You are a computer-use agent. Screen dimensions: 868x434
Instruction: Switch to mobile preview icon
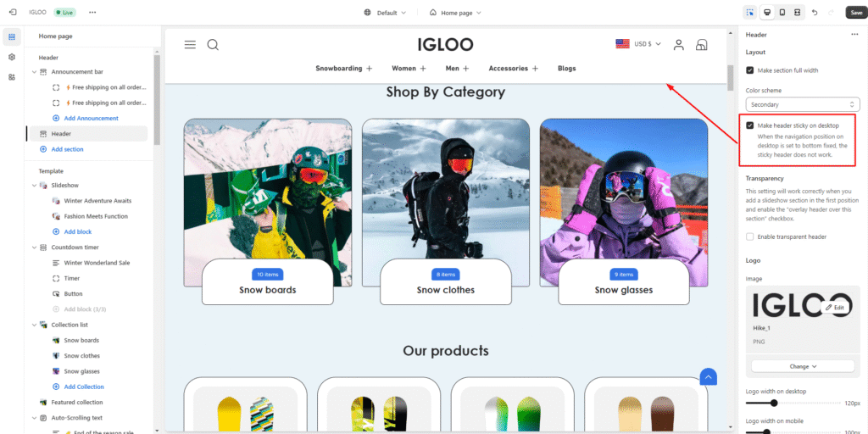782,12
